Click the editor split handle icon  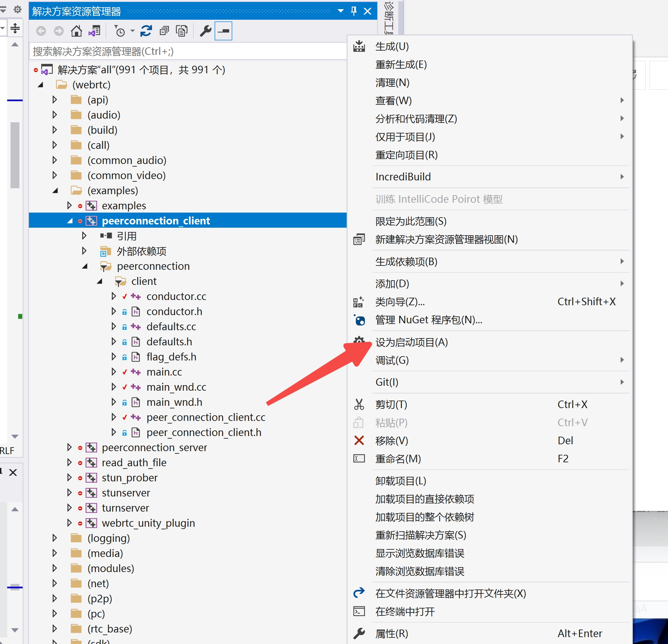click(x=15, y=28)
